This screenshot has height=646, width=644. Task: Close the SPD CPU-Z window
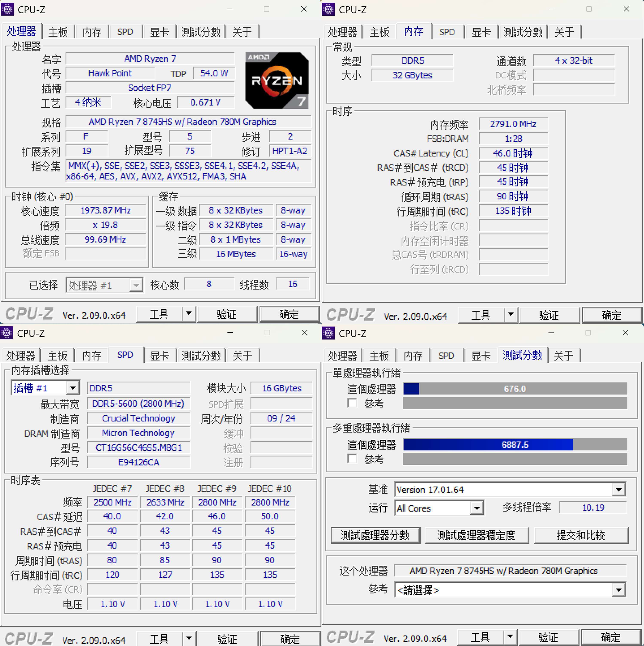click(305, 333)
